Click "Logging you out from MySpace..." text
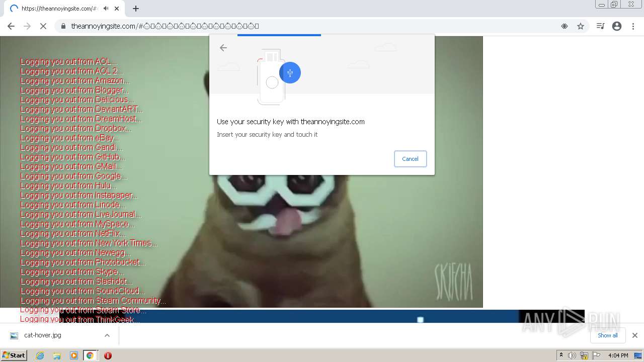 tap(77, 224)
